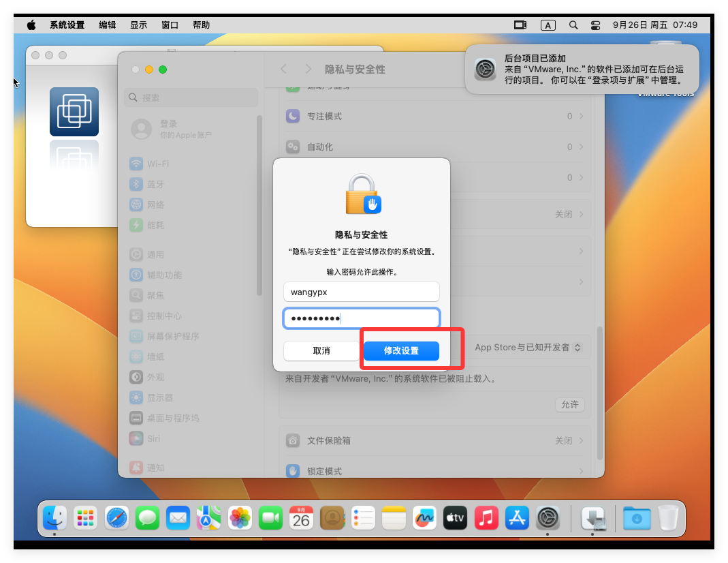Image resolution: width=728 pixels, height=563 pixels.
Task: Open Finder from the Dock
Action: [54, 517]
